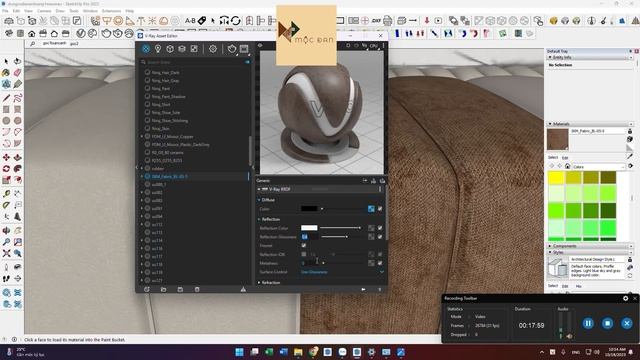Collapse the Entity Info tray panel

(x=550, y=58)
